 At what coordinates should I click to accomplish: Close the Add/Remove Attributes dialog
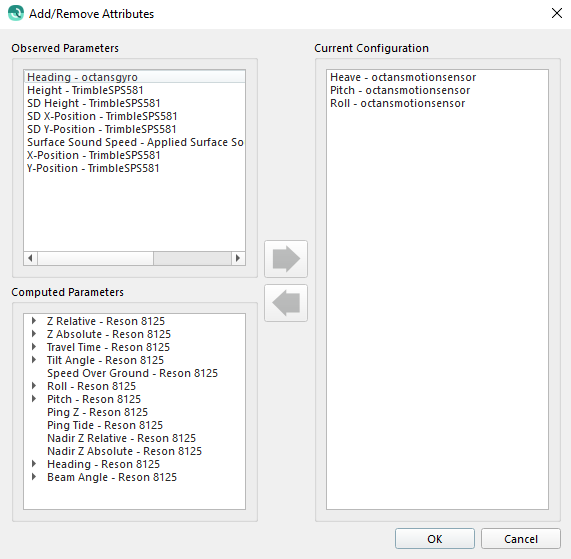556,13
